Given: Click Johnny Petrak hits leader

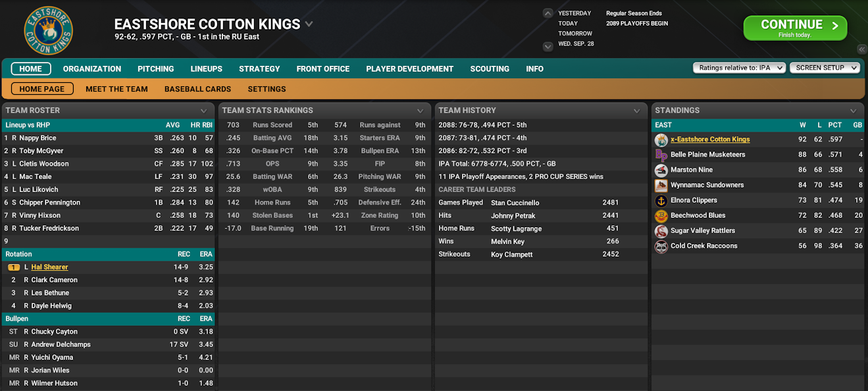Looking at the screenshot, I should (x=513, y=216).
